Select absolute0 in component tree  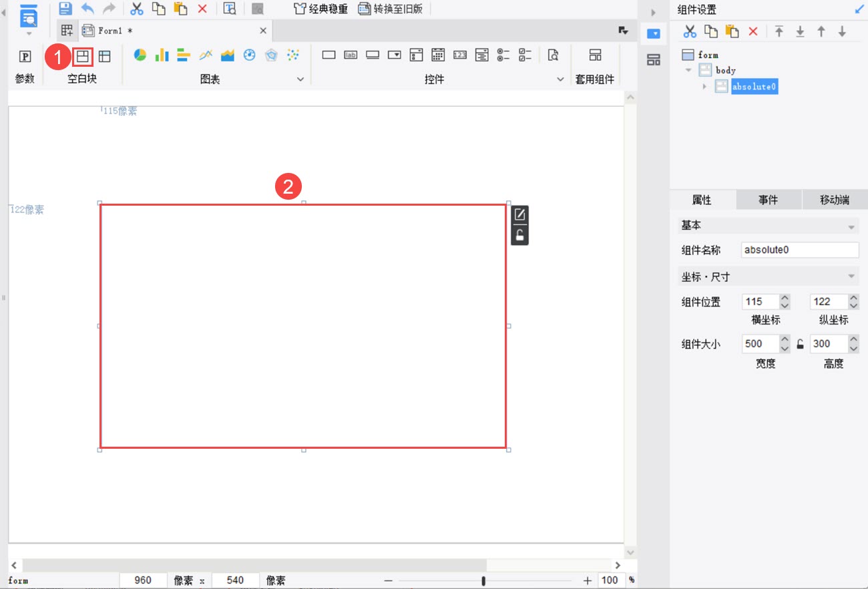(x=754, y=86)
